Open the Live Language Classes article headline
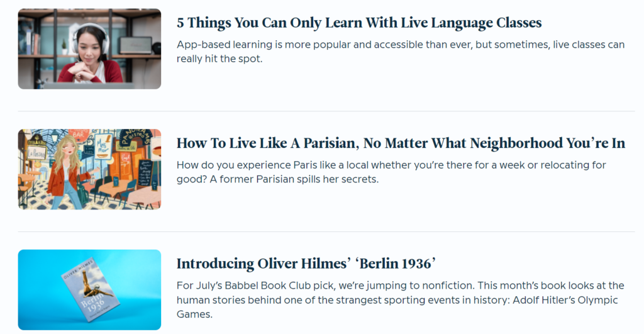The image size is (644, 334). coord(358,23)
